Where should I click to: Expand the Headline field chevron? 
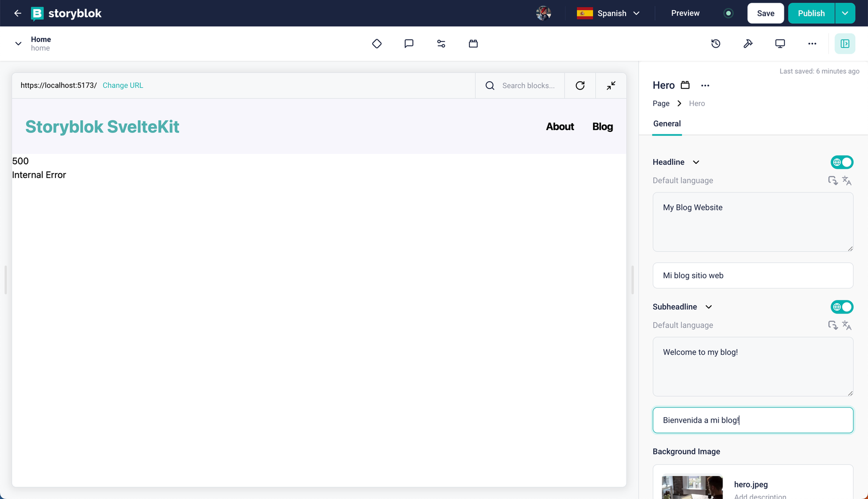pyautogui.click(x=696, y=162)
